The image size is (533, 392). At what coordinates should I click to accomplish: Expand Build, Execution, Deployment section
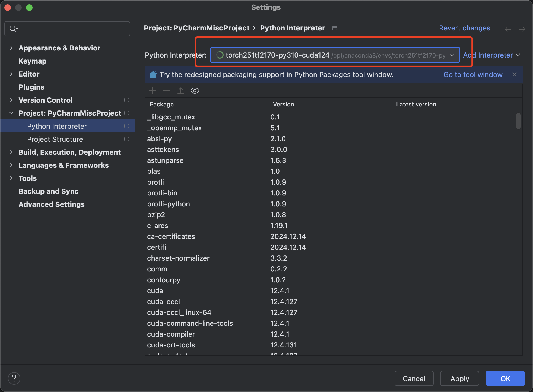(x=11, y=152)
